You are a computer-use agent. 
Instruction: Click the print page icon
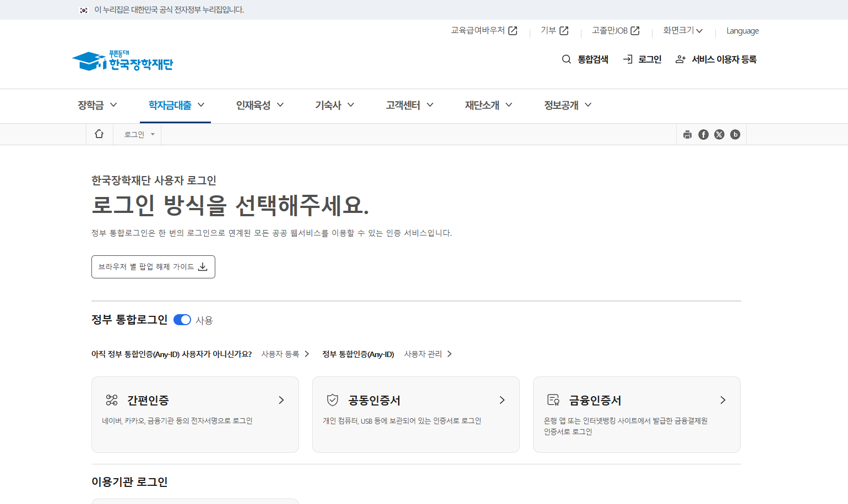[x=687, y=135]
